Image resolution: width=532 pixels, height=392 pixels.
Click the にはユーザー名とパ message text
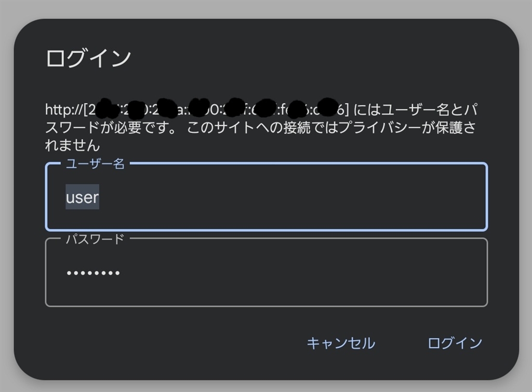tap(416, 110)
